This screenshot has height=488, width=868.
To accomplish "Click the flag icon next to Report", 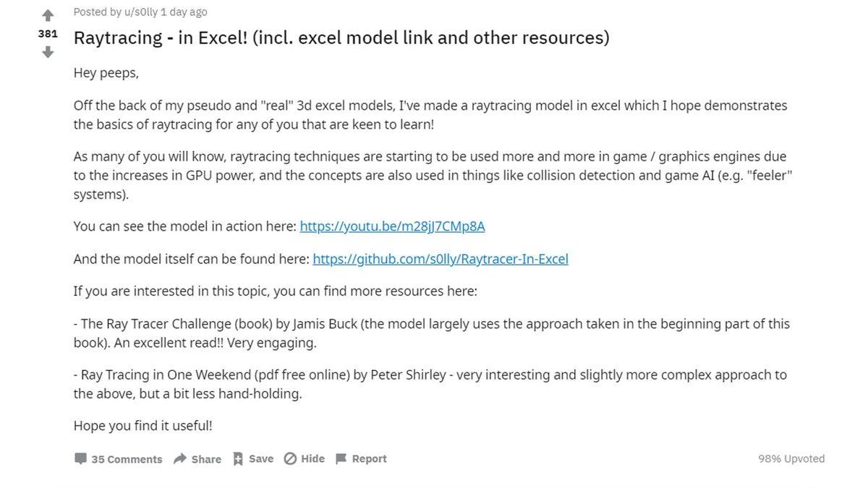I will 341,458.
